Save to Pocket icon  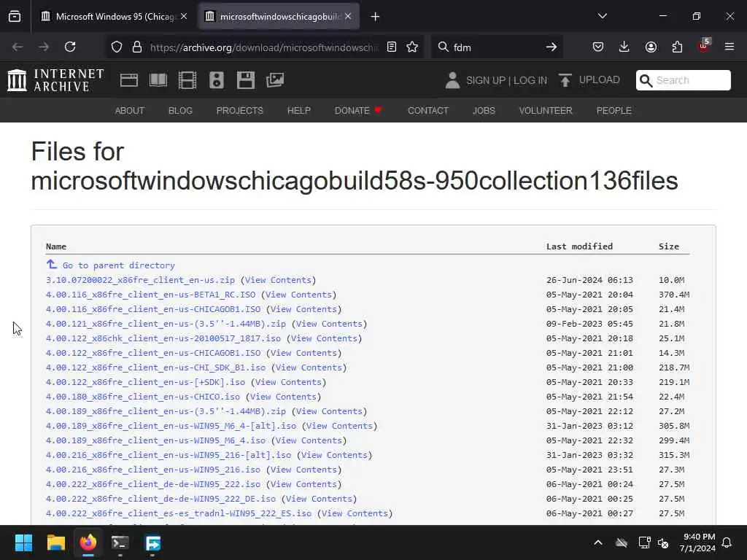598,47
